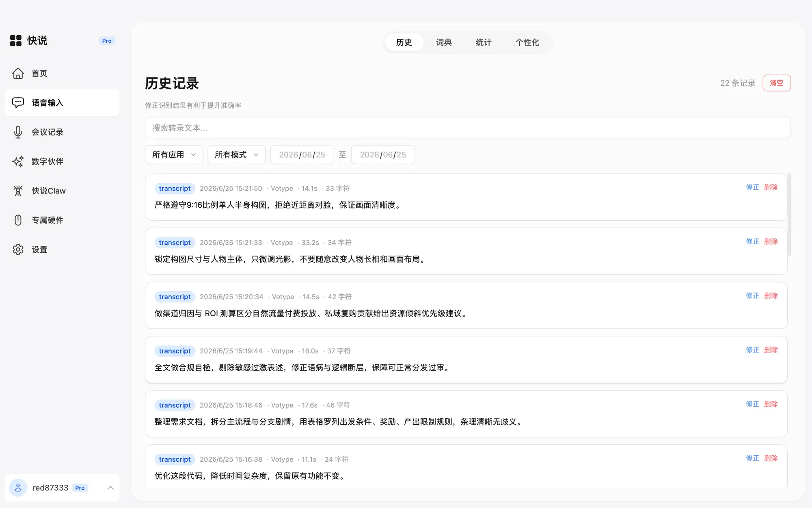Click the text starting 整理需求文档

coord(339,422)
